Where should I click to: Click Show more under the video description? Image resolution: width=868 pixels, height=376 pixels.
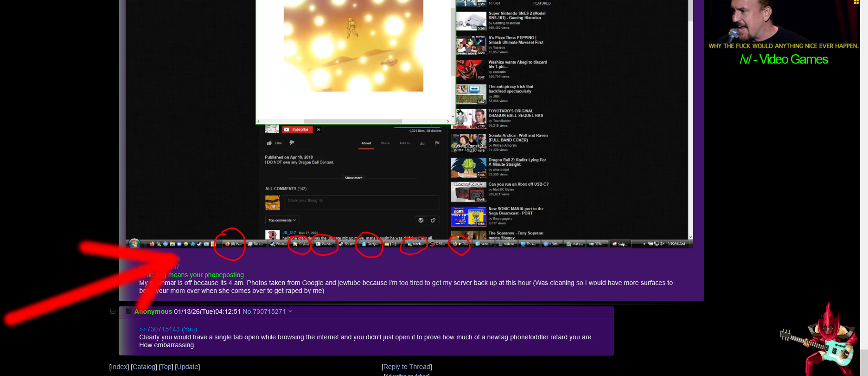coord(354,178)
